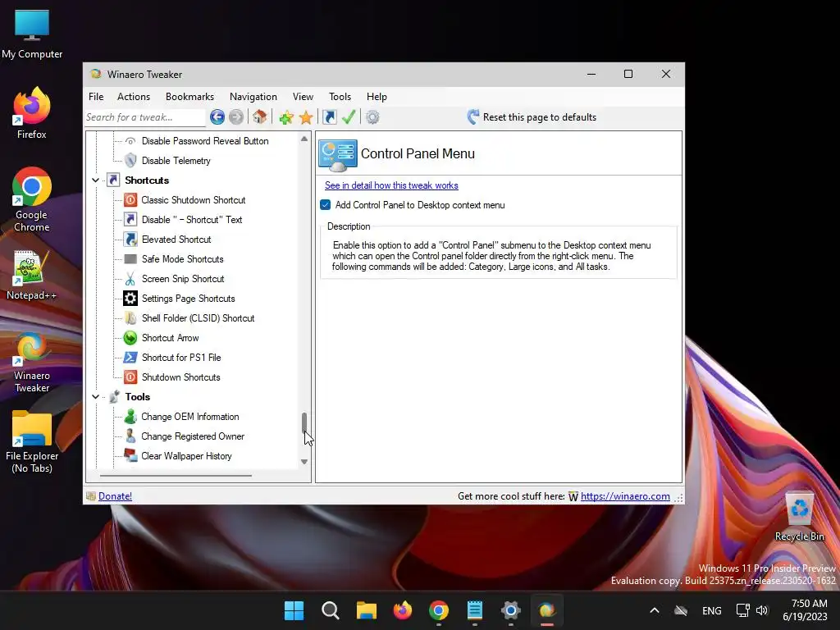
Task: Click the green checkmark toolbar icon
Action: (x=349, y=116)
